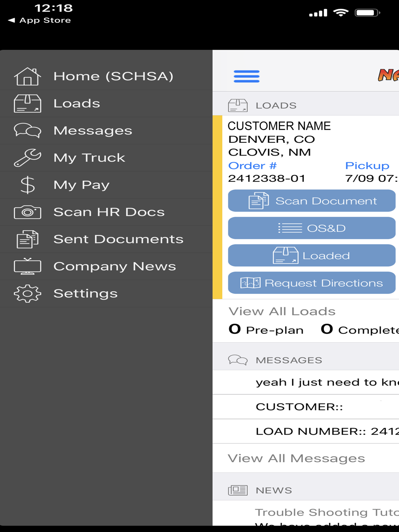Tap the chat bubbles icon beside Messages menu
This screenshot has height=532, width=399.
pyautogui.click(x=28, y=131)
